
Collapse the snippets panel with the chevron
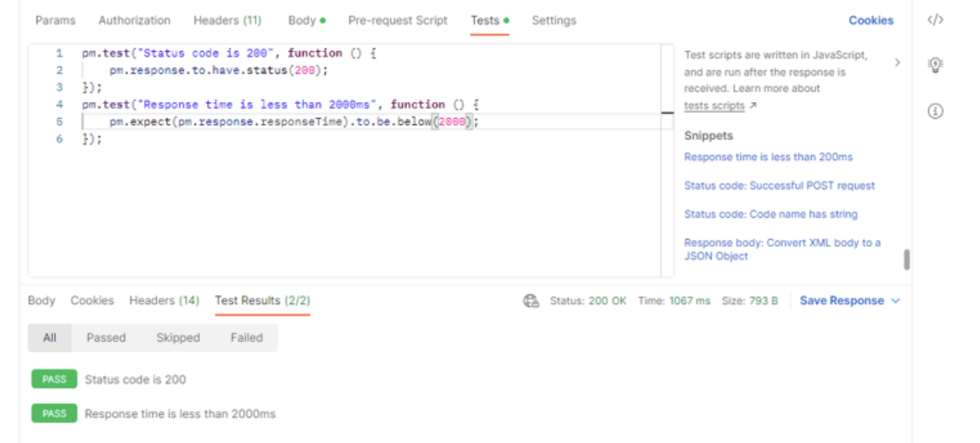(x=897, y=62)
